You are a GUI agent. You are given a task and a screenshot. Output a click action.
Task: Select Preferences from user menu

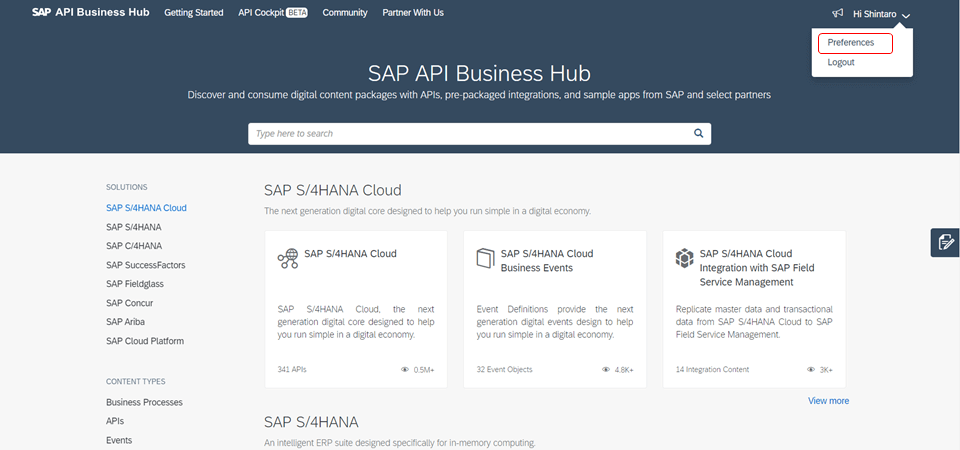click(851, 43)
